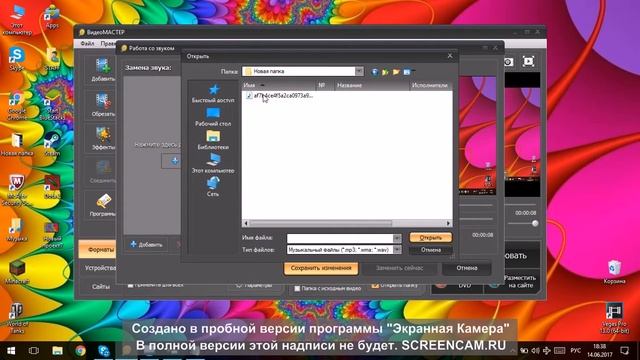The width and height of the screenshot is (640, 360).
Task: Open Сеть in the places sidebar
Action: [213, 187]
